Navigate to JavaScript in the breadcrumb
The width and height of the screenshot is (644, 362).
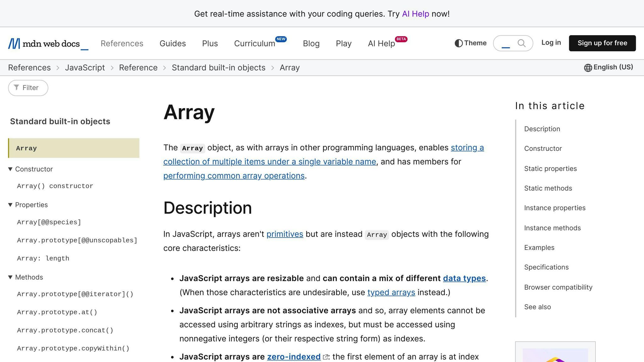(x=85, y=68)
